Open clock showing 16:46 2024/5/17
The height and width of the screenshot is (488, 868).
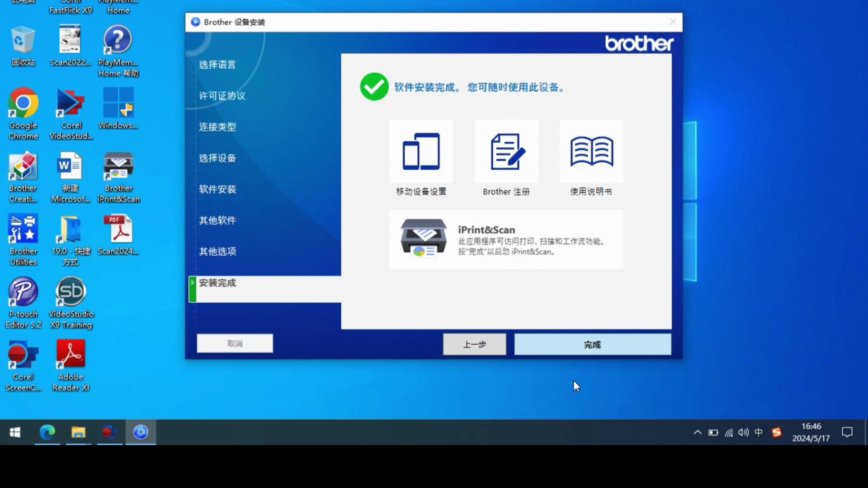(x=811, y=432)
